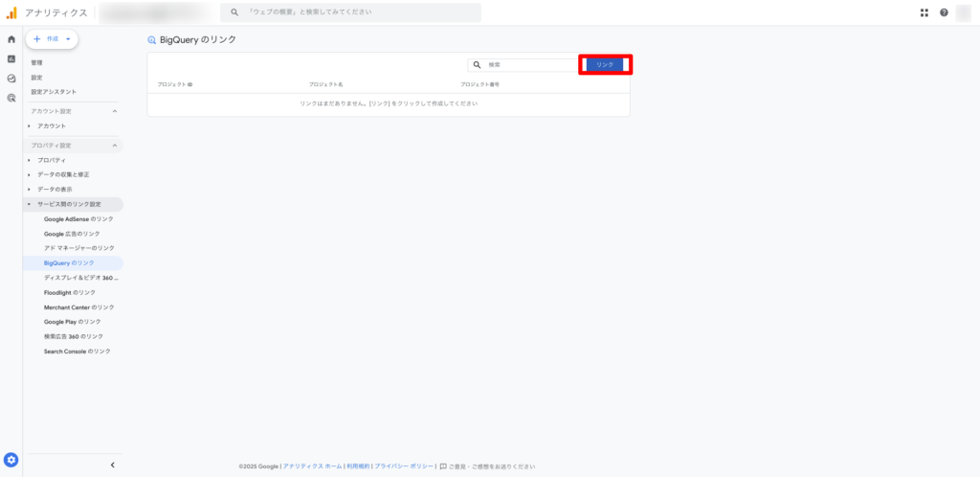The height and width of the screenshot is (477, 980).
Task: Expand the データの収集と修正 tree item
Action: [x=30, y=174]
